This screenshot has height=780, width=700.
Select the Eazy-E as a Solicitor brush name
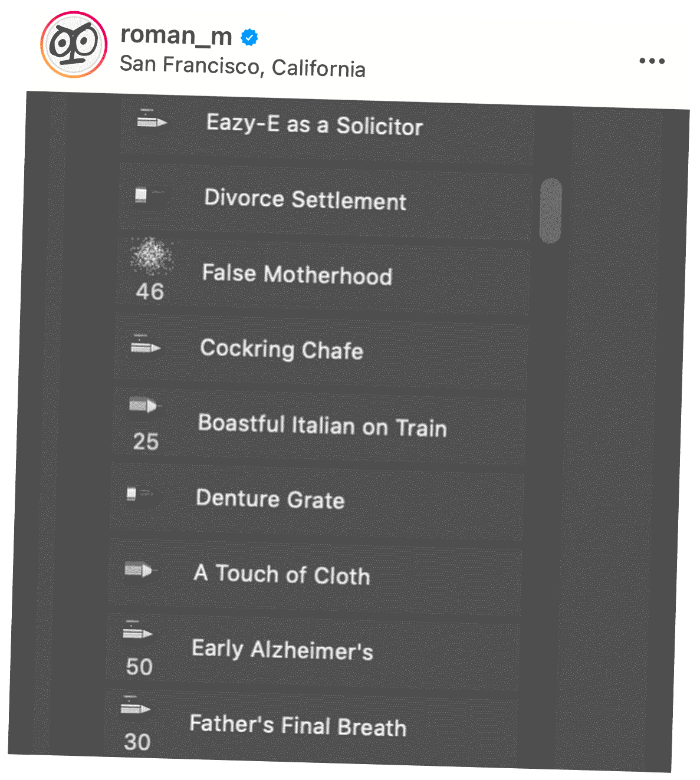click(x=314, y=125)
